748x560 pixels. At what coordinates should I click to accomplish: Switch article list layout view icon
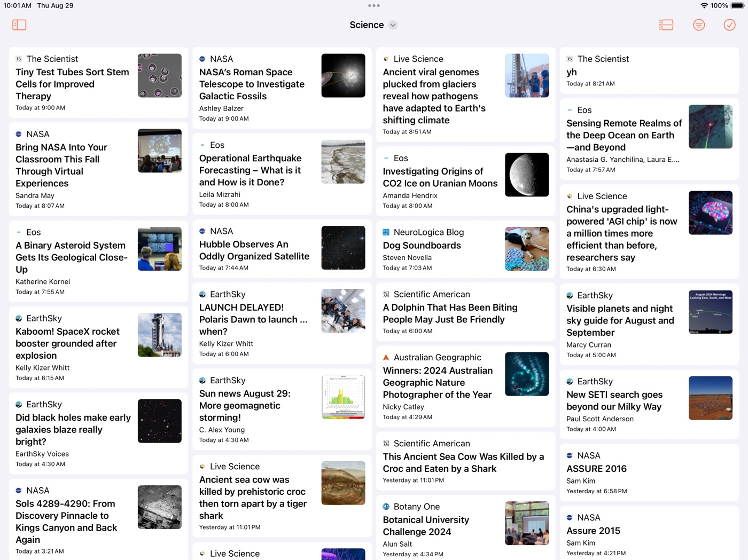666,25
